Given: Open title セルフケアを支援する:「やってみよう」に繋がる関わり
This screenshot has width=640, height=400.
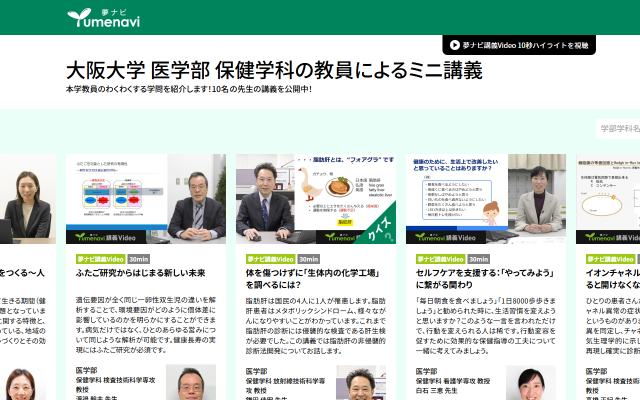Looking at the screenshot, I should click(486, 280).
